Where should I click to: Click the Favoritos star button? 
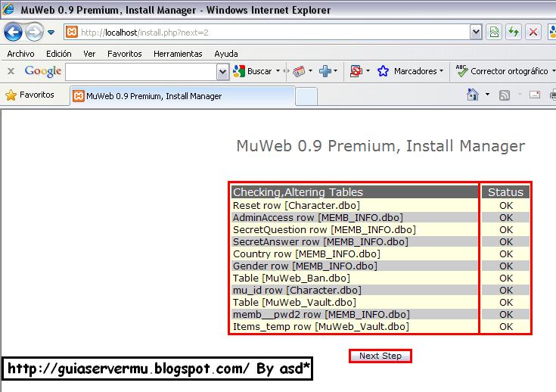click(30, 95)
